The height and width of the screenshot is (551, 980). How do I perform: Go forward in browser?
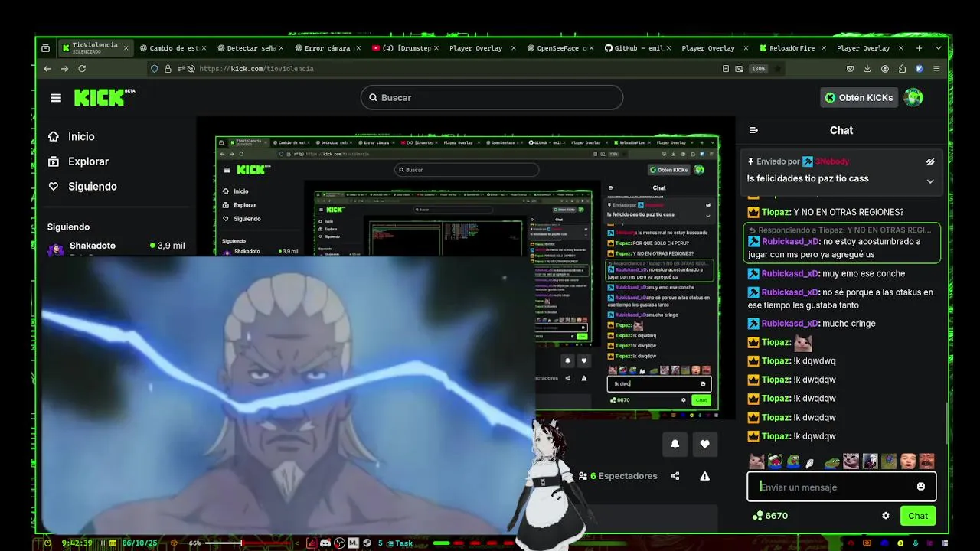point(64,69)
